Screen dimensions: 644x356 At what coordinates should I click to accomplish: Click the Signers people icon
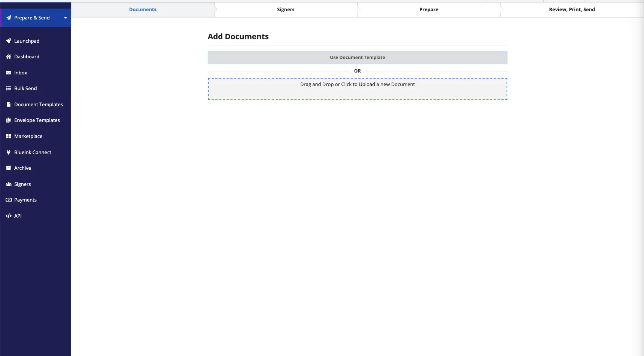[x=8, y=184]
